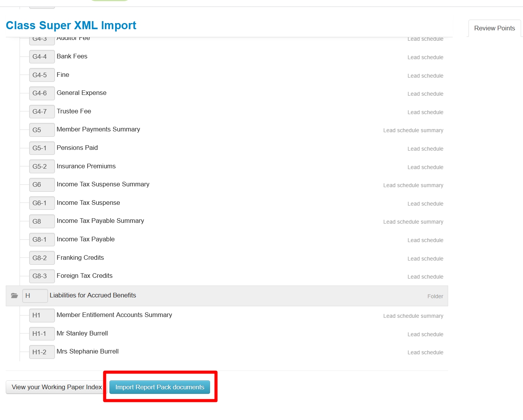Open the Mrs Stephanie Burrell row

click(x=88, y=352)
